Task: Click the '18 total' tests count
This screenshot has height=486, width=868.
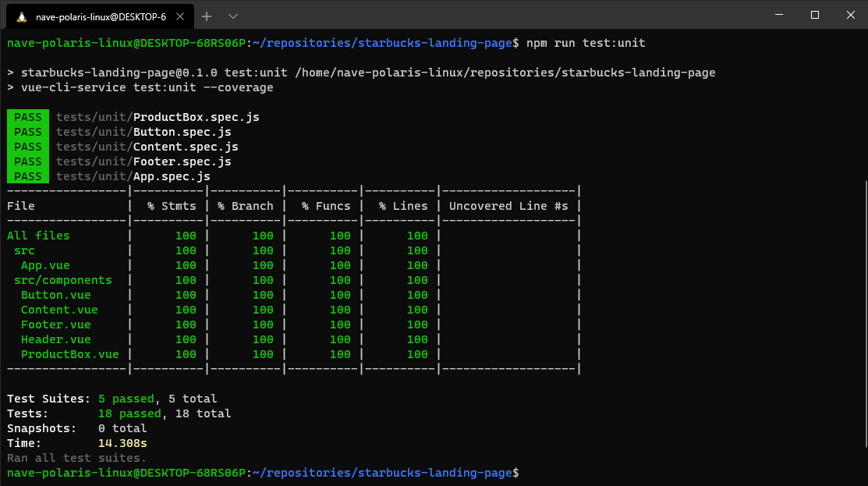Action: tap(204, 413)
